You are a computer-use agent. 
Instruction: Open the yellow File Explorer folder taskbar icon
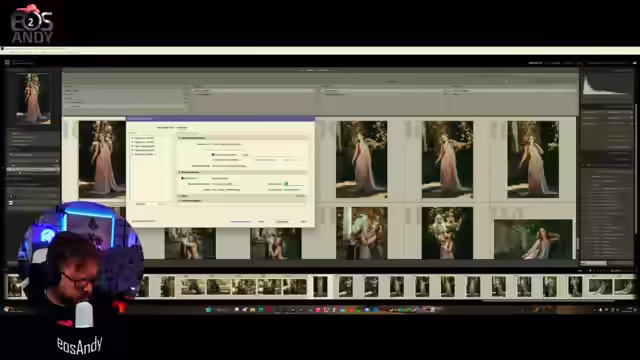pos(253,310)
